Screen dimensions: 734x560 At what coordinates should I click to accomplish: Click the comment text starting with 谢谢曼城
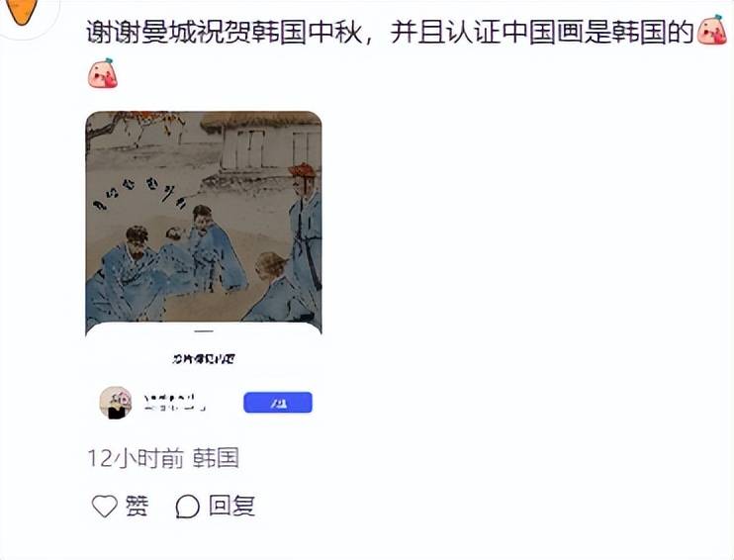(390, 33)
